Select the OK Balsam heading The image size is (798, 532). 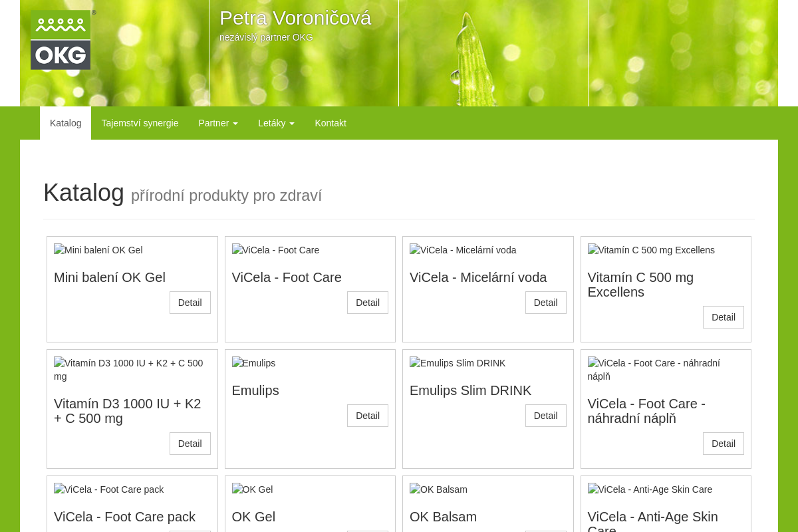tap(443, 517)
